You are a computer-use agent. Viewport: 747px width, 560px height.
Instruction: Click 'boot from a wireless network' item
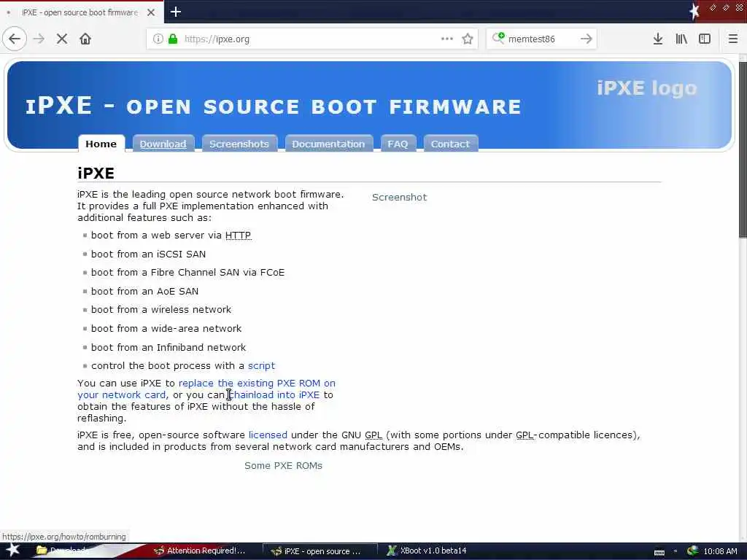(x=161, y=309)
